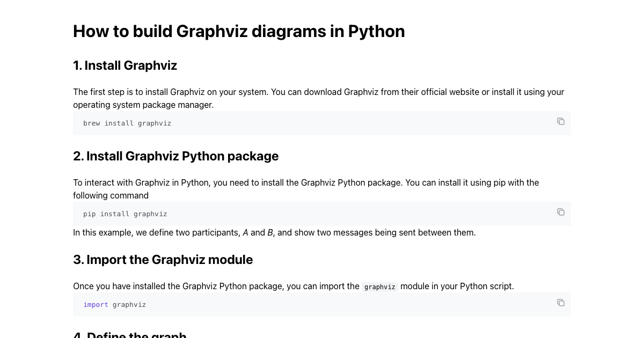
Task: Copy the brew install graphviz command
Action: pos(560,121)
